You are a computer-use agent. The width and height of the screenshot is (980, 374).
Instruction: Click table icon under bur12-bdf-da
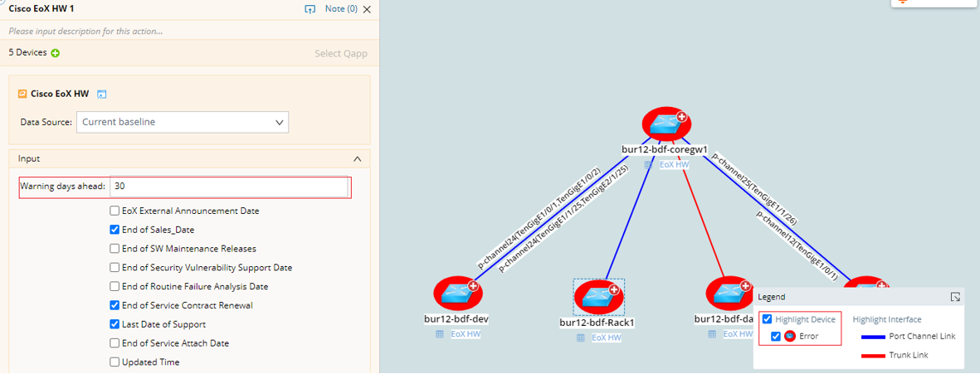712,334
